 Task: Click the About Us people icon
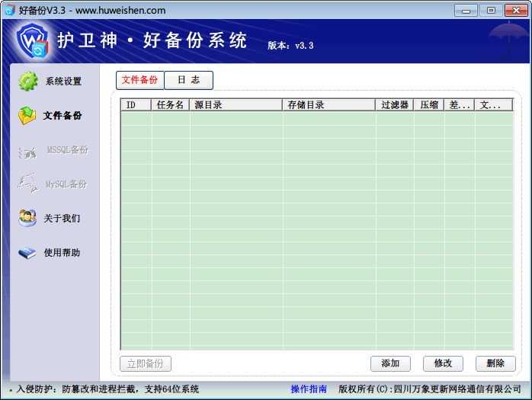[27, 218]
